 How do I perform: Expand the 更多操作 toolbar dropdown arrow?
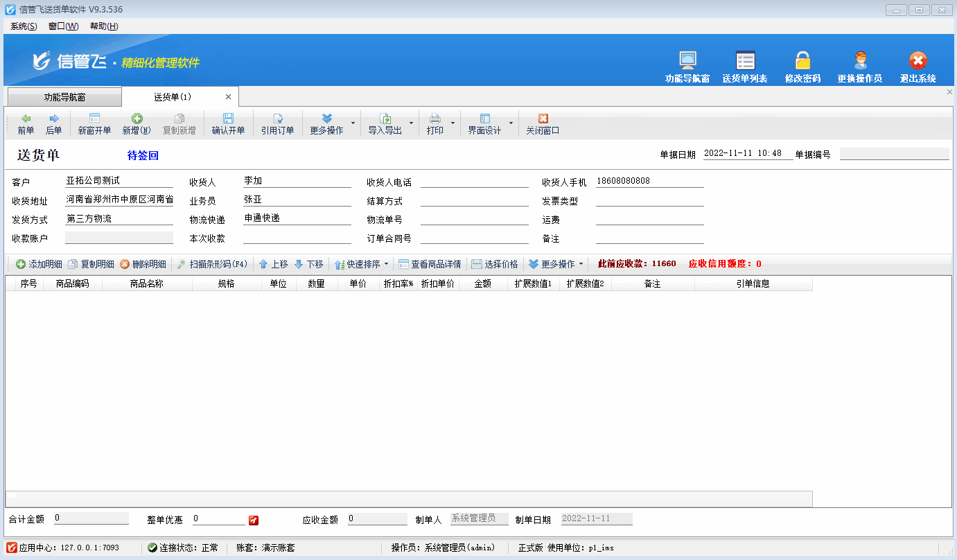pyautogui.click(x=353, y=124)
